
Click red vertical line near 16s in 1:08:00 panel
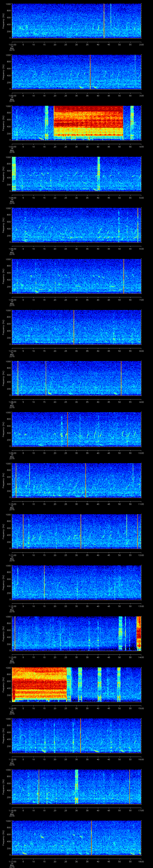(46, 378)
